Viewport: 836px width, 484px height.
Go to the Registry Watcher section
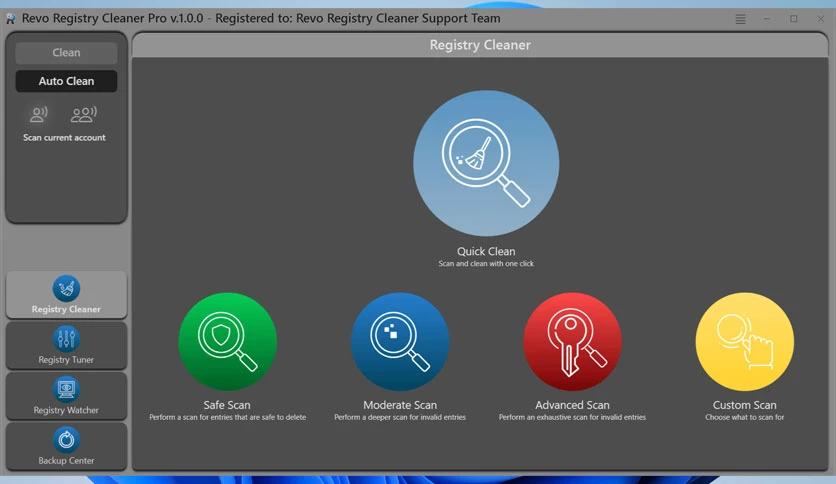coord(66,396)
